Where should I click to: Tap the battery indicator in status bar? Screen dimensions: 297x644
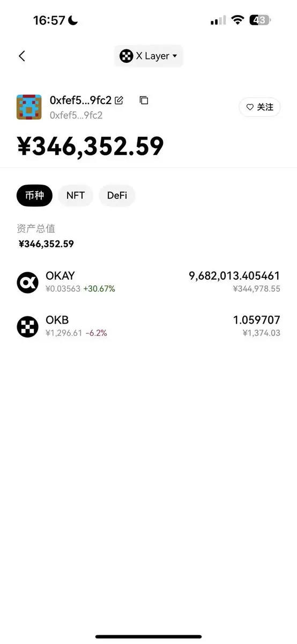pos(261,20)
